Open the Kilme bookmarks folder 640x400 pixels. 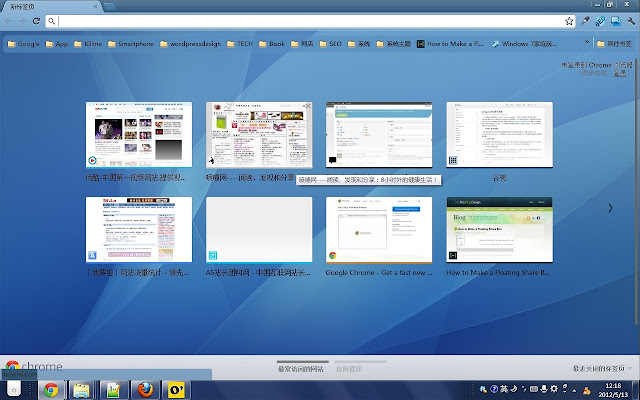point(87,44)
